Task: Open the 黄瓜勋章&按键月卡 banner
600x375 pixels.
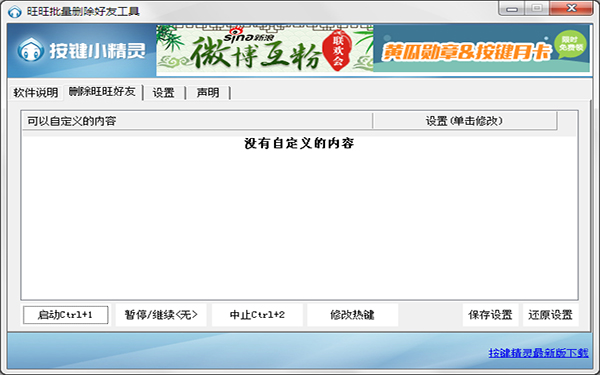Action: click(481, 48)
